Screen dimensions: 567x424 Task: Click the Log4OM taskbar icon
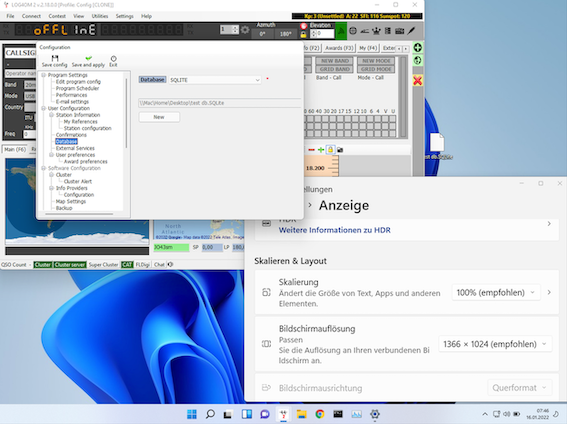point(284,414)
